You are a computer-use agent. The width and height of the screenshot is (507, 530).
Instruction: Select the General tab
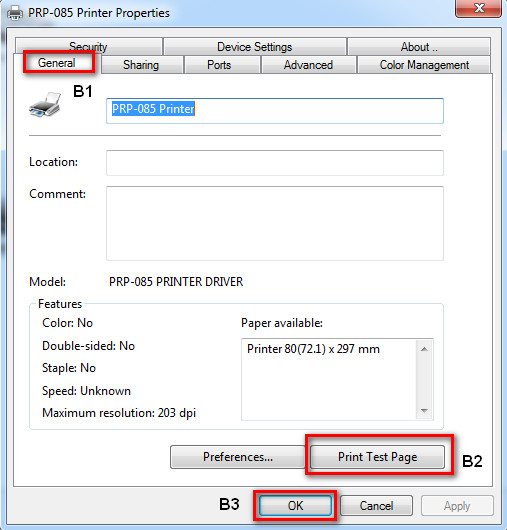point(57,63)
